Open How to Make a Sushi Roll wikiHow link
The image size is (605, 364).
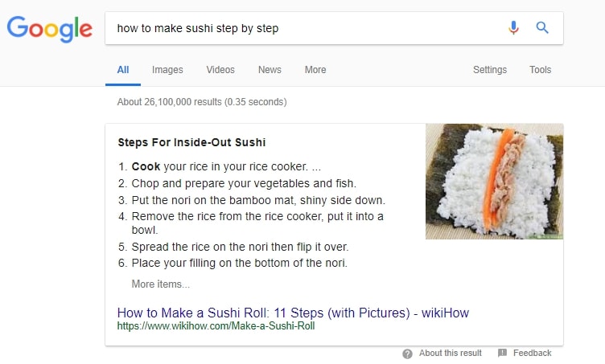[x=293, y=313]
